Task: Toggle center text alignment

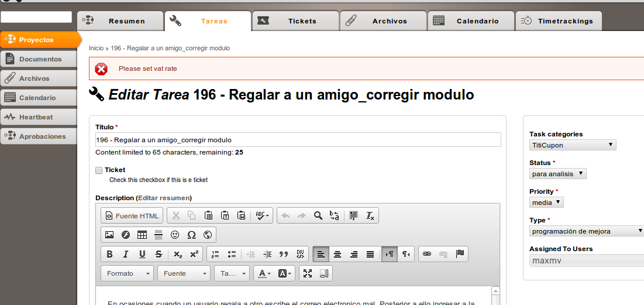Action: (338, 254)
